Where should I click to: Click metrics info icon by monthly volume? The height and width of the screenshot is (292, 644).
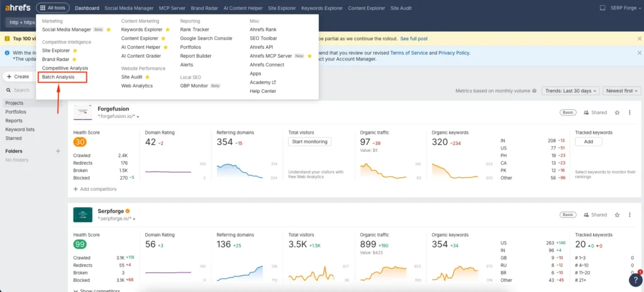[535, 91]
